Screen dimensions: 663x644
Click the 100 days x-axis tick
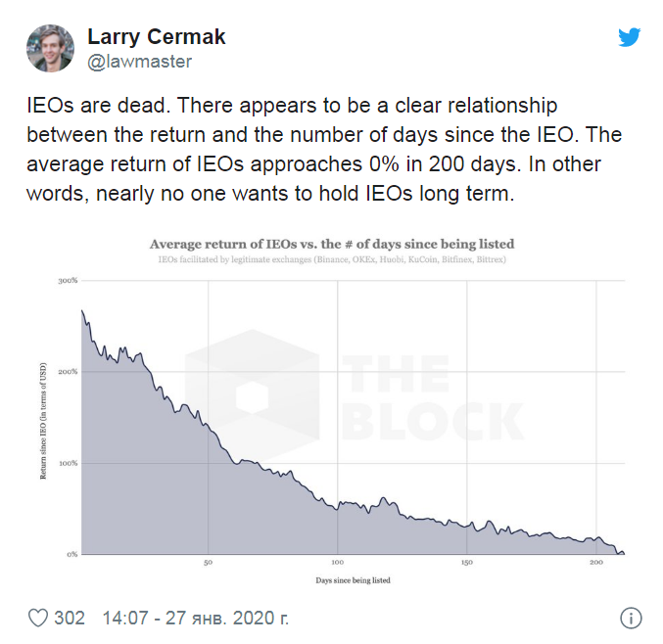point(338,563)
